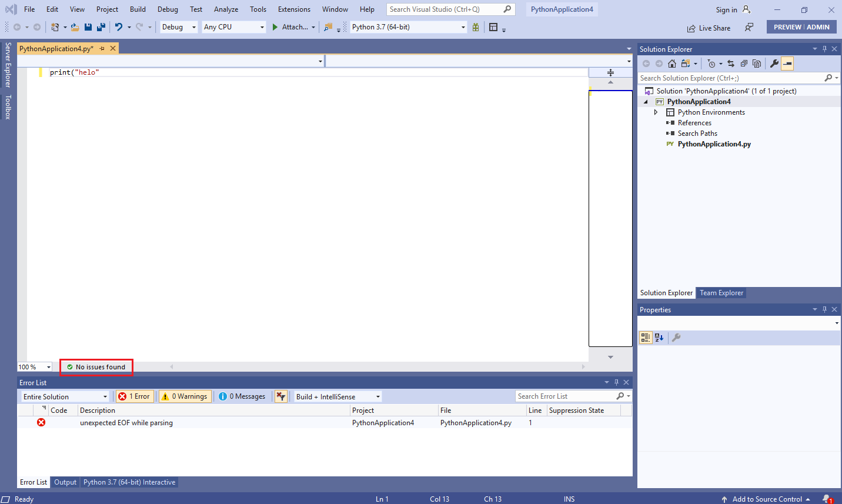Open the Build + IntelliSense dropdown

click(x=338, y=396)
